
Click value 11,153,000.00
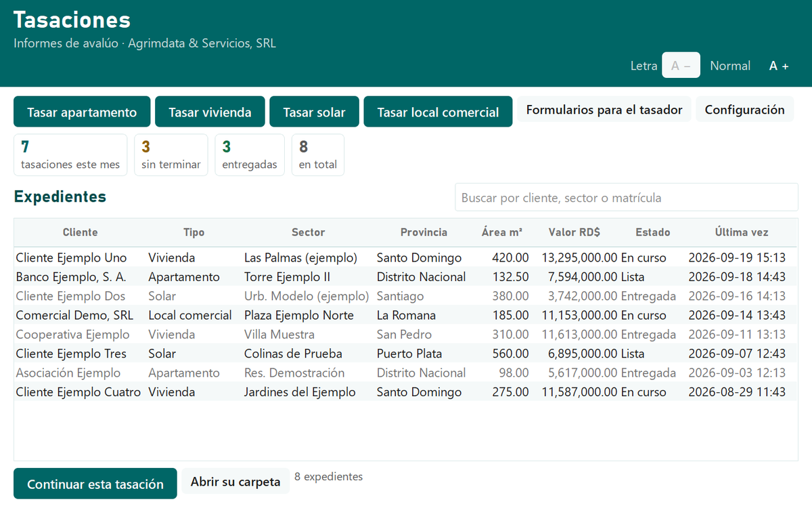580,315
